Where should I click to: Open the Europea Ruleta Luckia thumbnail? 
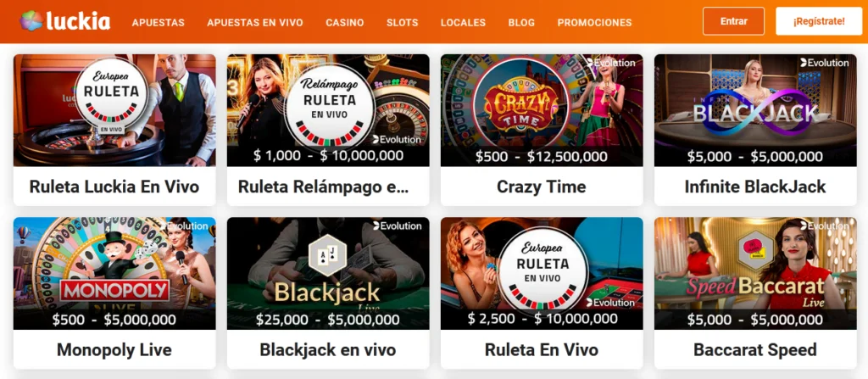(114, 110)
